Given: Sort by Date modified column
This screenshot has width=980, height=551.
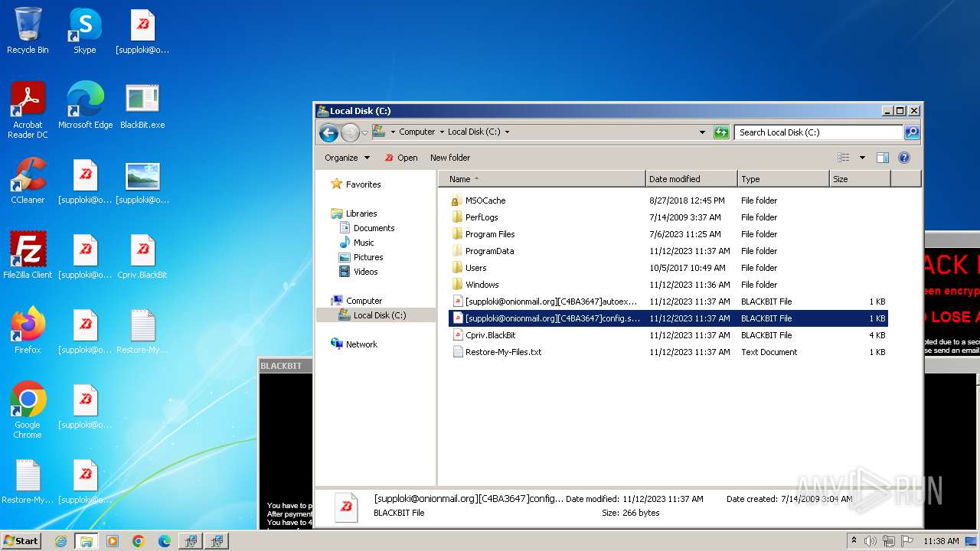Looking at the screenshot, I should point(691,179).
